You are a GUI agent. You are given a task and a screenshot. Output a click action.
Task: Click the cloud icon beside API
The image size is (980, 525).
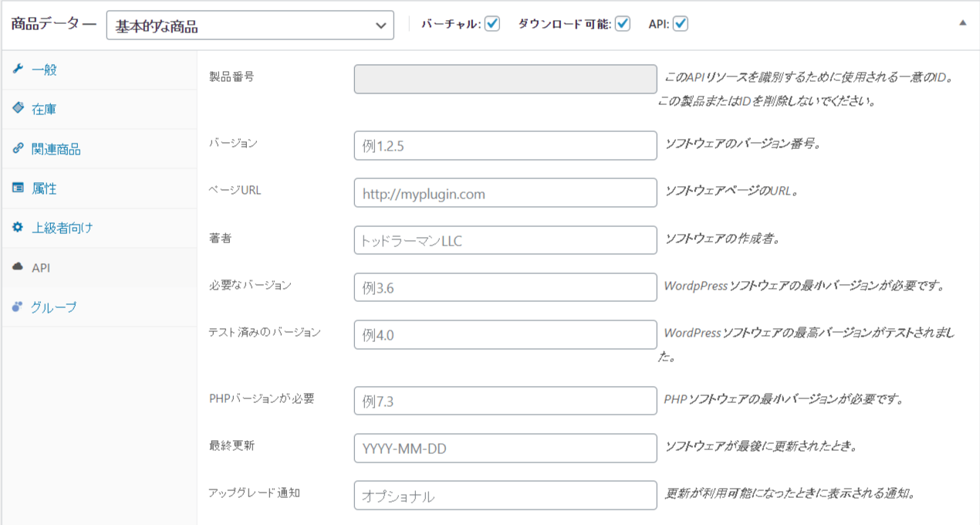(19, 267)
